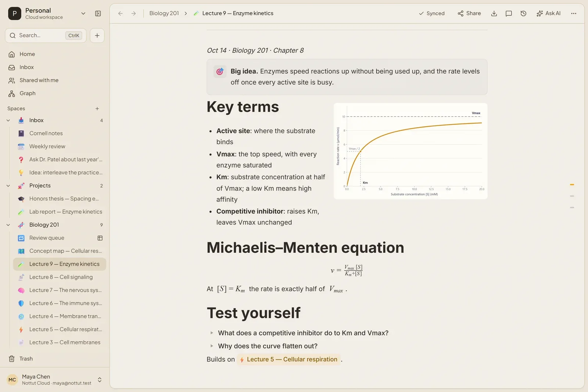Open Shared with me
The width and height of the screenshot is (588, 392).
pos(55,80)
